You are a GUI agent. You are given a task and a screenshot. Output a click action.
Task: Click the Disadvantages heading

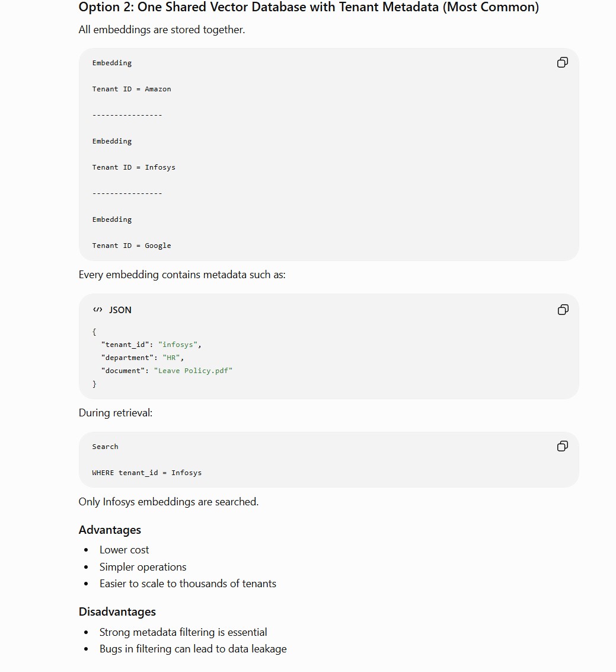pyautogui.click(x=117, y=612)
